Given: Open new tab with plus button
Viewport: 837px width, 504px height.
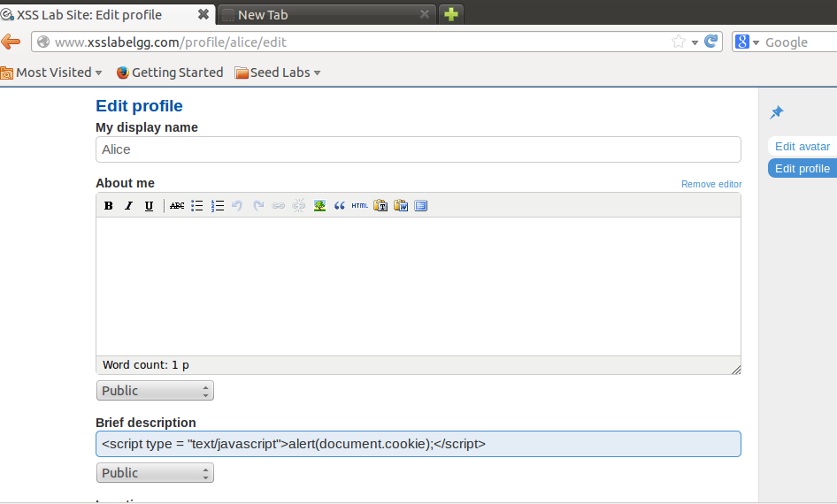Looking at the screenshot, I should click(451, 14).
